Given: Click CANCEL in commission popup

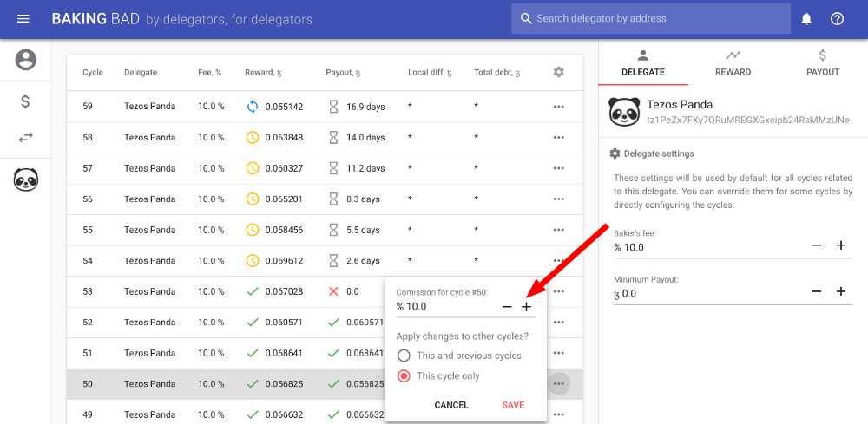Looking at the screenshot, I should pos(451,405).
